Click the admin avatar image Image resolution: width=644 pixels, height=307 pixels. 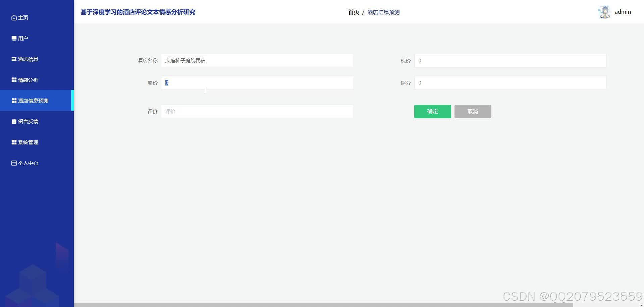point(604,12)
